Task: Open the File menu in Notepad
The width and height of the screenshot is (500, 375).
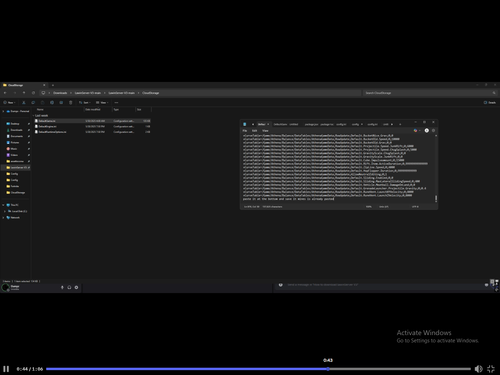Action: (245, 131)
